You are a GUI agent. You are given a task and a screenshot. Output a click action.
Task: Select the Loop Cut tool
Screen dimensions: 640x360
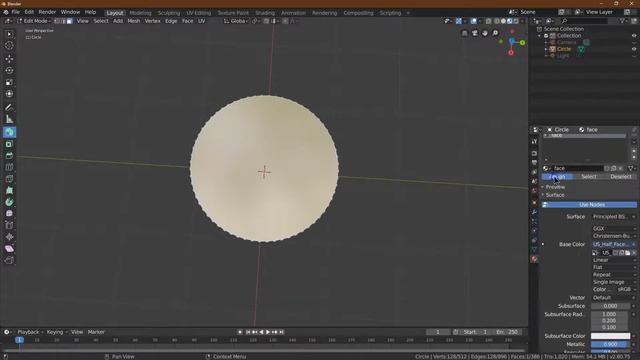pyautogui.click(x=9, y=167)
